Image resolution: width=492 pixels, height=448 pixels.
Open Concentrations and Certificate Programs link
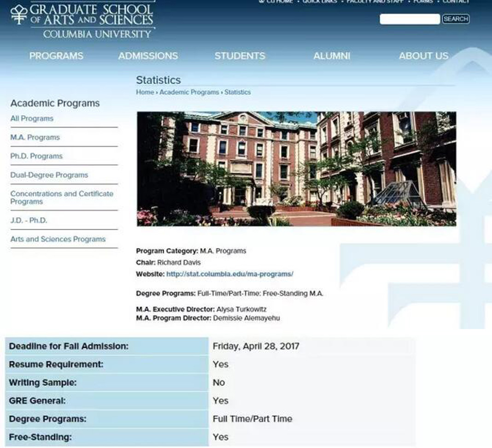[x=62, y=198]
